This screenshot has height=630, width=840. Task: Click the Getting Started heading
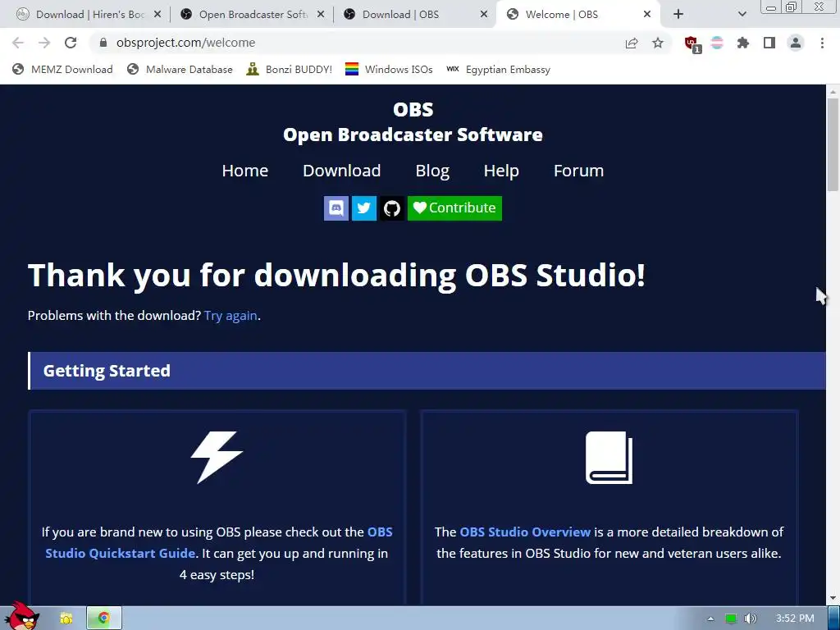[107, 371]
